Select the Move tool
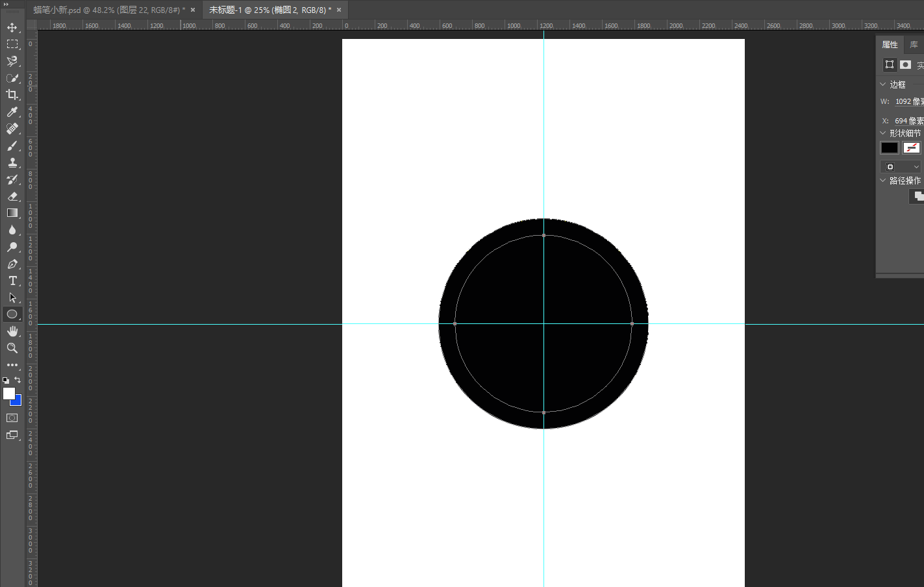 click(x=12, y=27)
